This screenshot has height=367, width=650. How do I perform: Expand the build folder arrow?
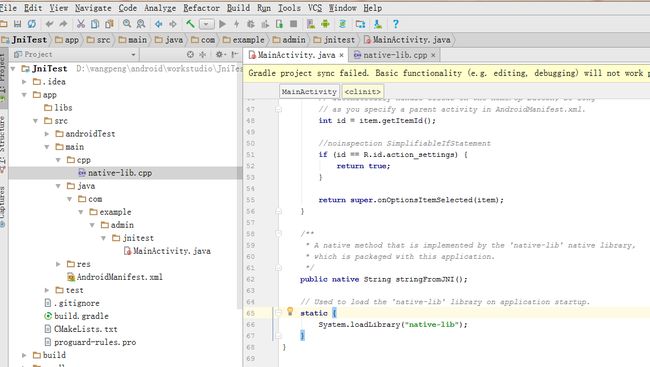pos(24,355)
